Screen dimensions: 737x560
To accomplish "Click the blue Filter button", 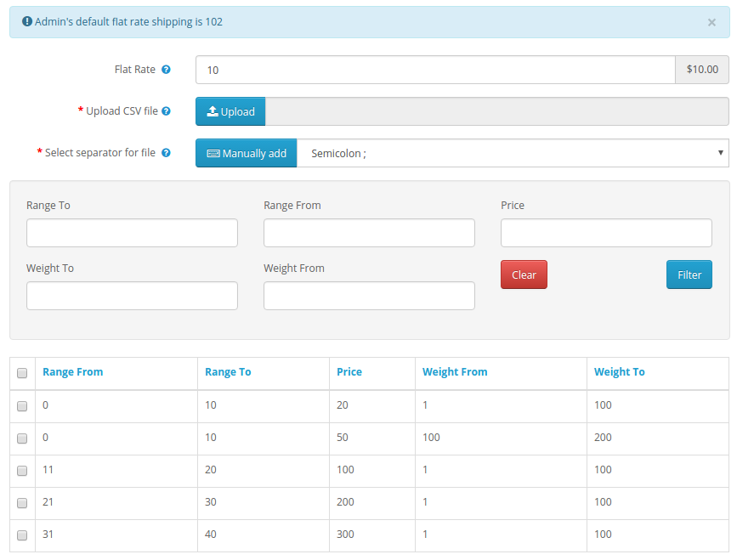I will click(689, 274).
